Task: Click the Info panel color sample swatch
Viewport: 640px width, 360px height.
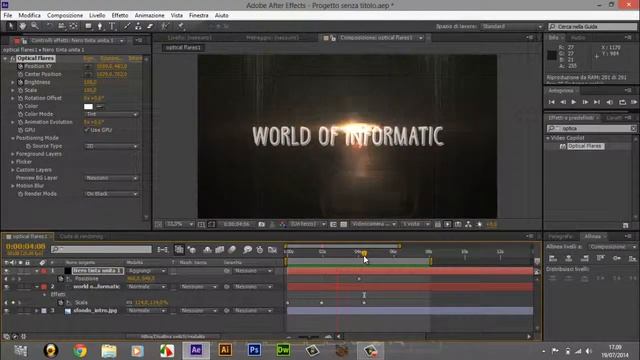Action: pos(551,55)
